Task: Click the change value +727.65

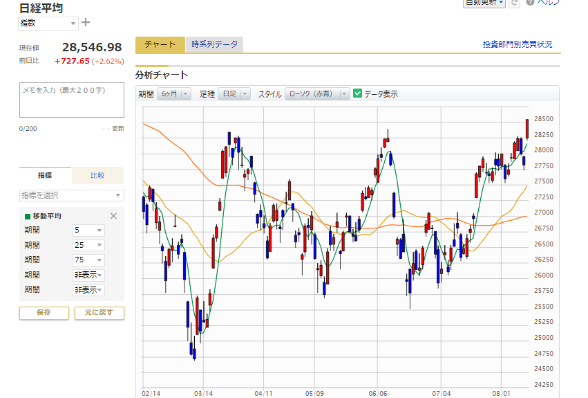Action: [72, 61]
